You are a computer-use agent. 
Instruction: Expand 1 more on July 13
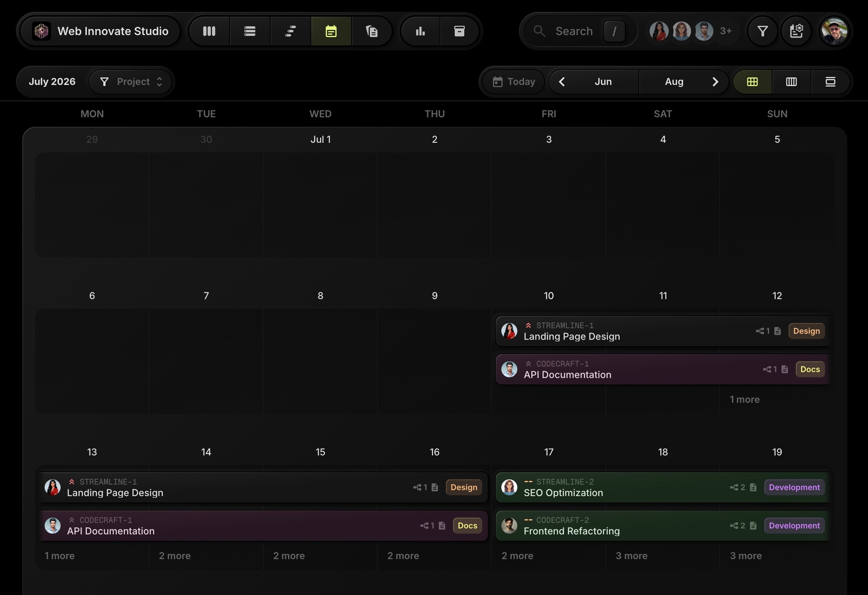tap(59, 556)
